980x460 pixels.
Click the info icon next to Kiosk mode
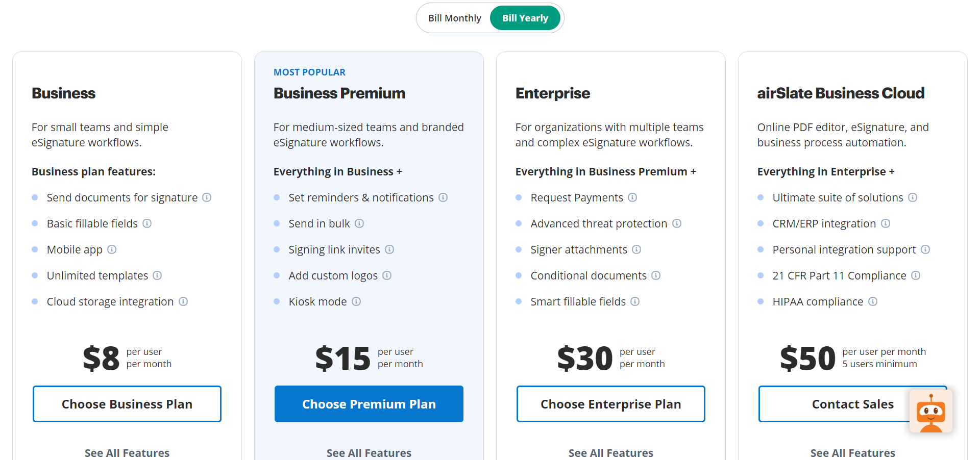click(x=356, y=301)
